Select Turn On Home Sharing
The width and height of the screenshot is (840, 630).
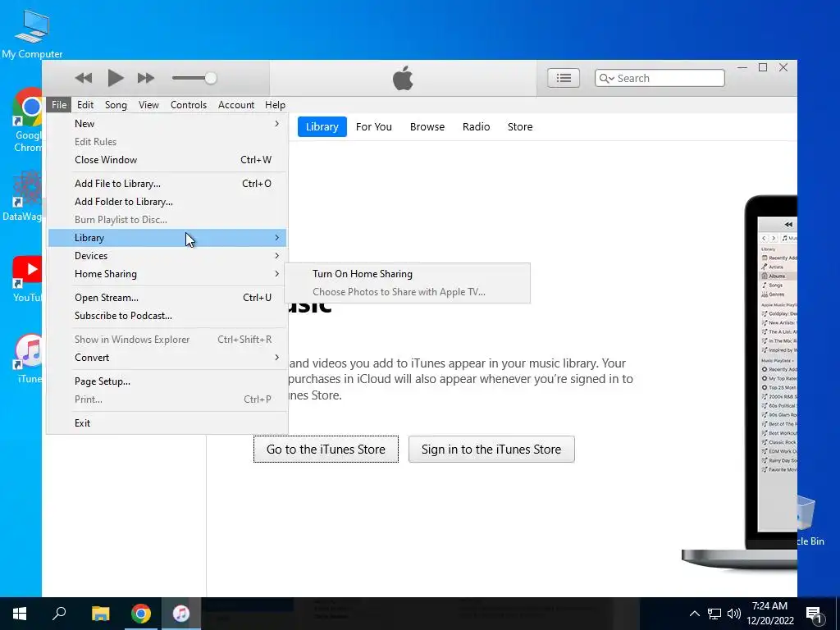click(x=407, y=274)
